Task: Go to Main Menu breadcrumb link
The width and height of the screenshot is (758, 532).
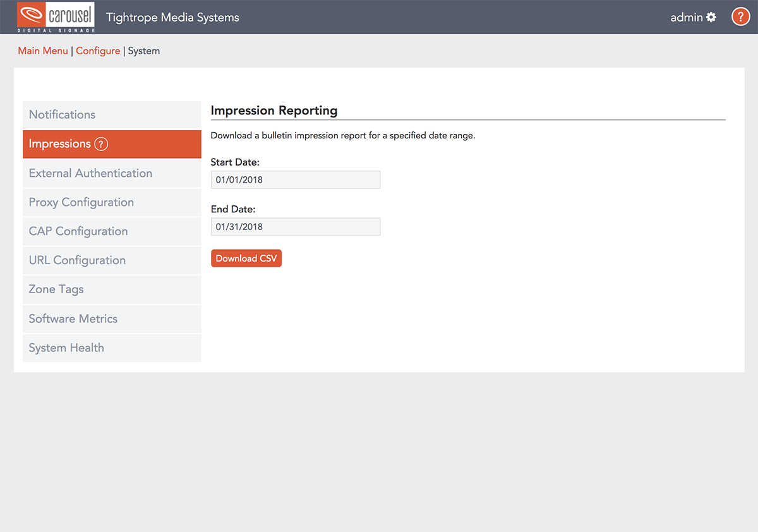Action: coord(43,51)
